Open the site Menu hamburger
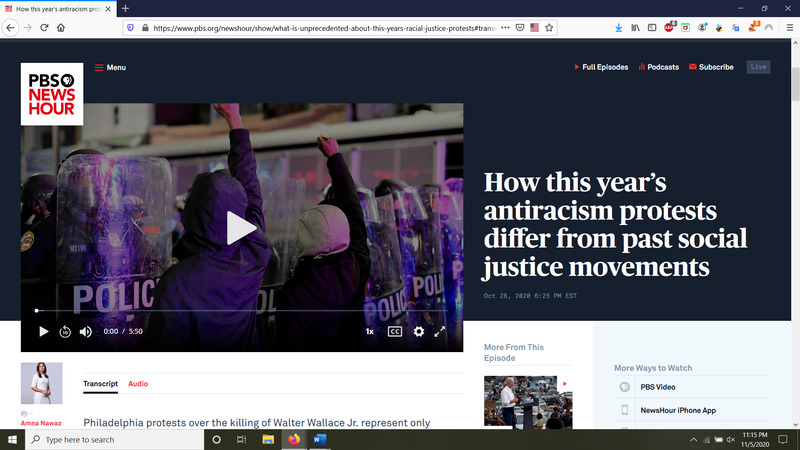 coord(110,68)
